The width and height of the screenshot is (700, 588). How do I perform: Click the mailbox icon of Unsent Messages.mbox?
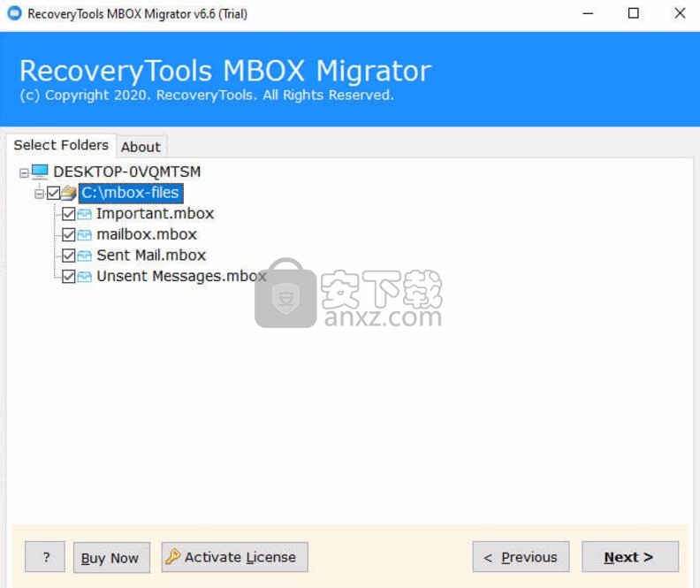point(84,277)
